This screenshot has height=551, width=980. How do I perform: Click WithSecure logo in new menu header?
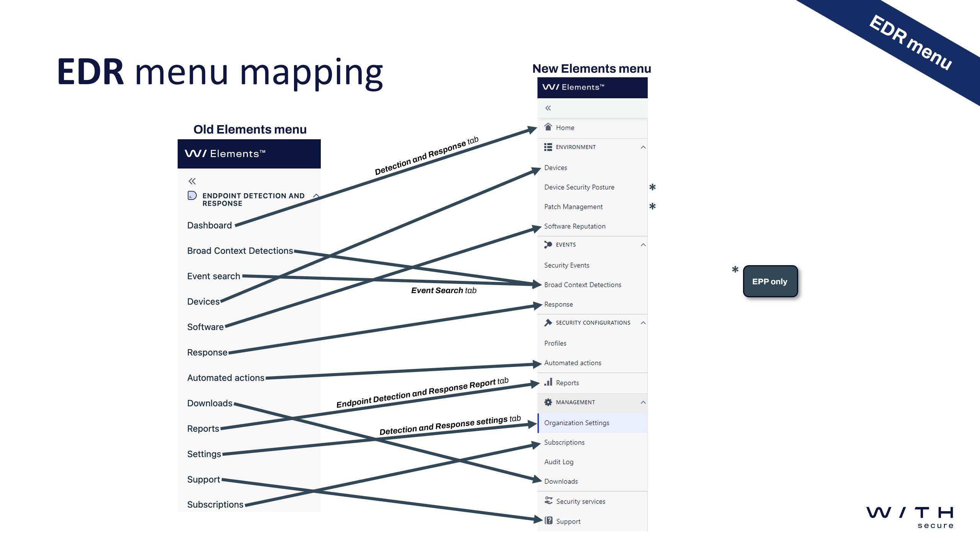[x=550, y=87]
